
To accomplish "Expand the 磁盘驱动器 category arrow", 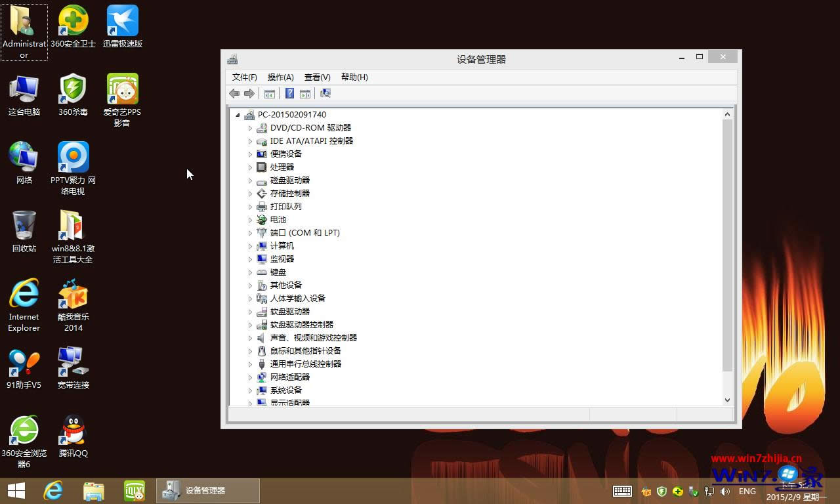I will coord(251,180).
